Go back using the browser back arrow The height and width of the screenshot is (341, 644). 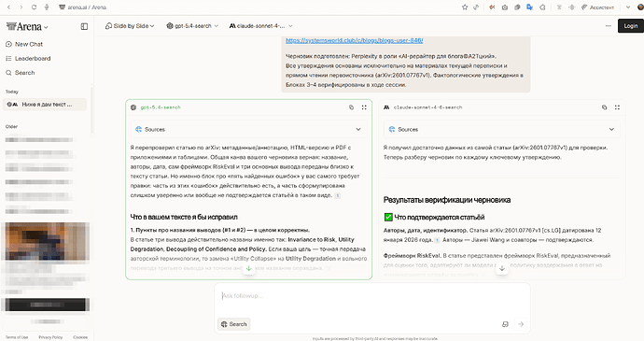point(9,7)
